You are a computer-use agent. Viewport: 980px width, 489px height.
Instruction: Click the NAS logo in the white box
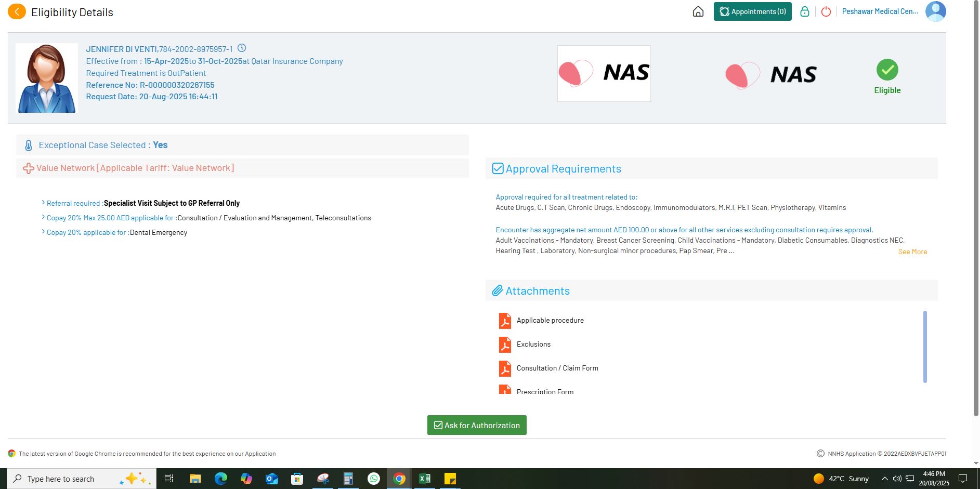(604, 73)
